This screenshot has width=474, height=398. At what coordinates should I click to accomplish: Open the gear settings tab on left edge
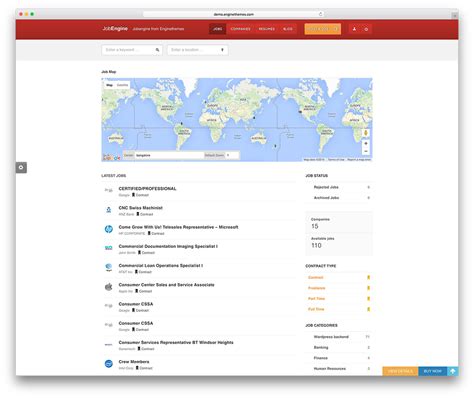(21, 167)
